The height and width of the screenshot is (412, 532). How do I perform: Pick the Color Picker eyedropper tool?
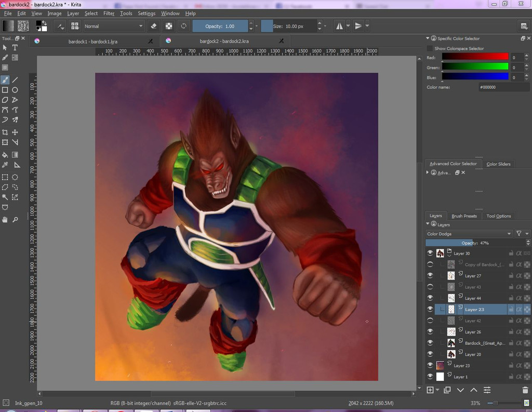[x=5, y=165]
